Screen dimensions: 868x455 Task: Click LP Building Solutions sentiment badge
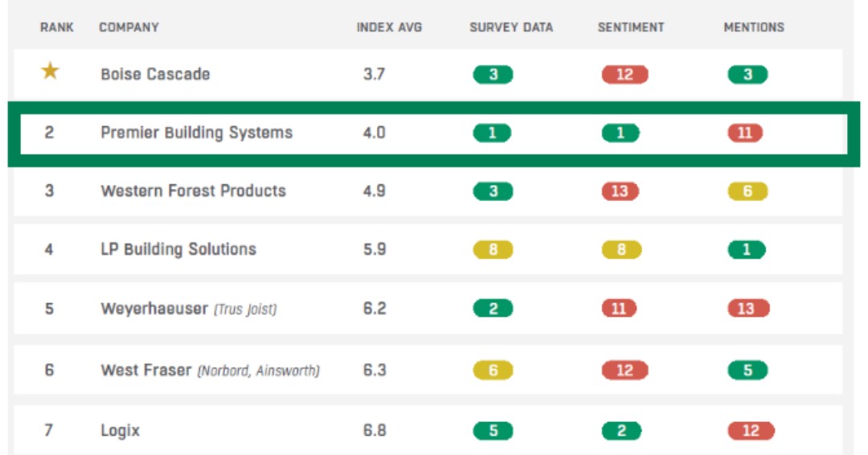coord(621,250)
